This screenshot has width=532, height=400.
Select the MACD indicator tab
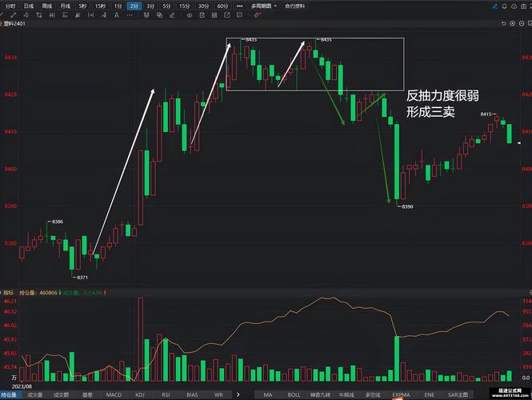pos(114,394)
